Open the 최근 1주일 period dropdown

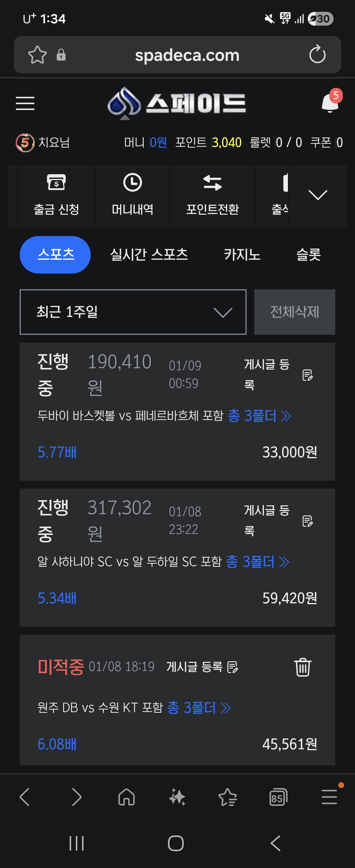133,312
